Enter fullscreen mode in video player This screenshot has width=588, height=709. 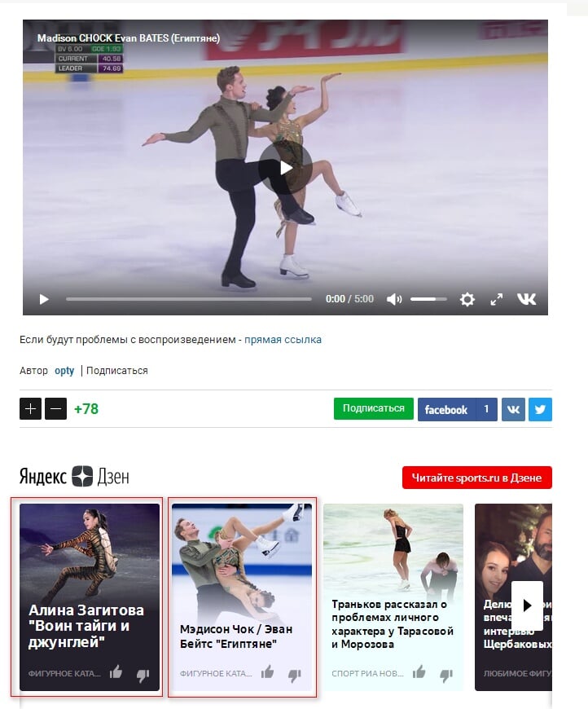496,299
